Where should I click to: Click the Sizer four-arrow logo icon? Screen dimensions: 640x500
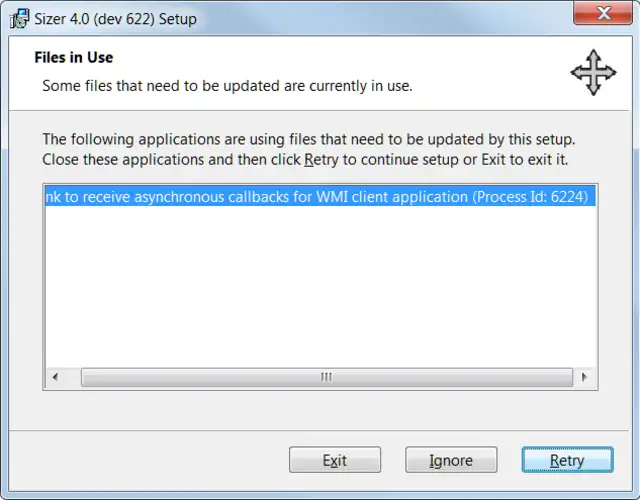pos(593,72)
